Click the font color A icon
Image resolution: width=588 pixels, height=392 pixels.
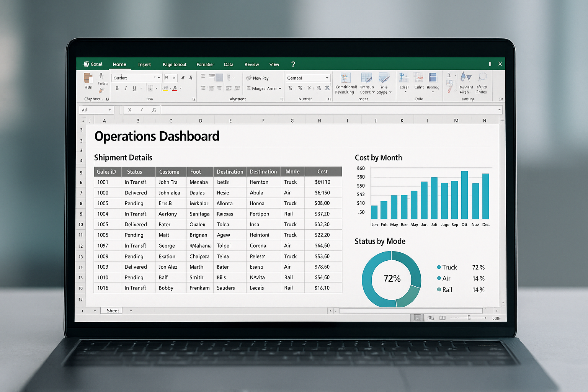point(175,88)
